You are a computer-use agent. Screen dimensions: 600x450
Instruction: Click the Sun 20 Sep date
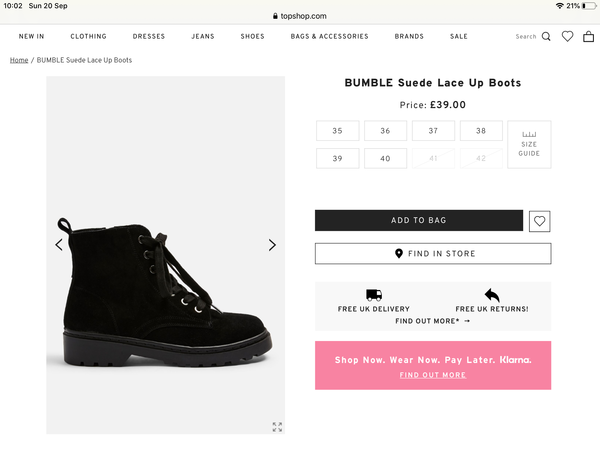click(x=48, y=6)
